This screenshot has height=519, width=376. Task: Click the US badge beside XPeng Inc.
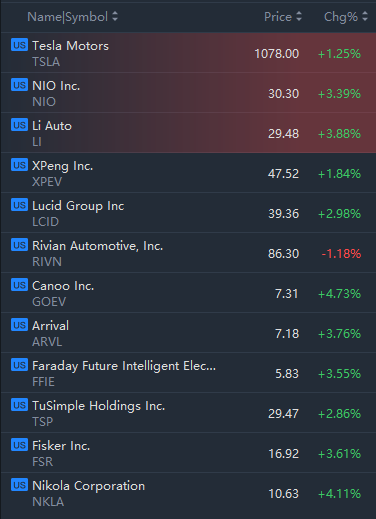pos(19,165)
